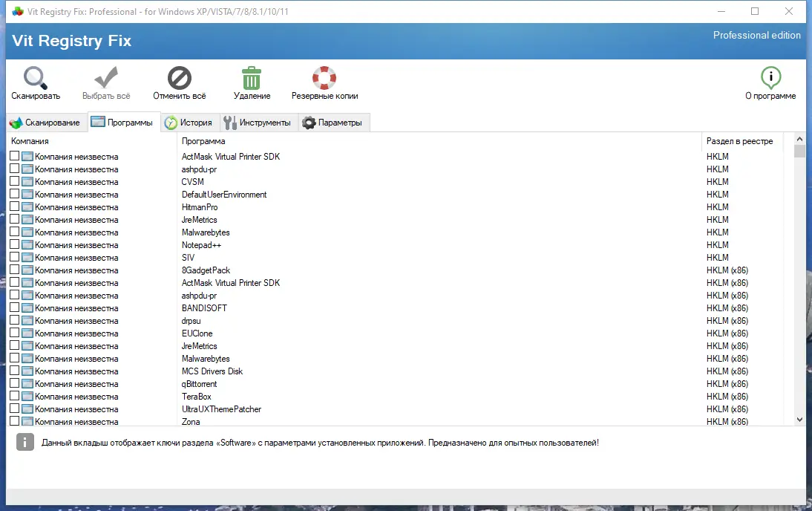This screenshot has height=511, width=812.
Task: Click the list scrollbar down arrow
Action: [799, 420]
